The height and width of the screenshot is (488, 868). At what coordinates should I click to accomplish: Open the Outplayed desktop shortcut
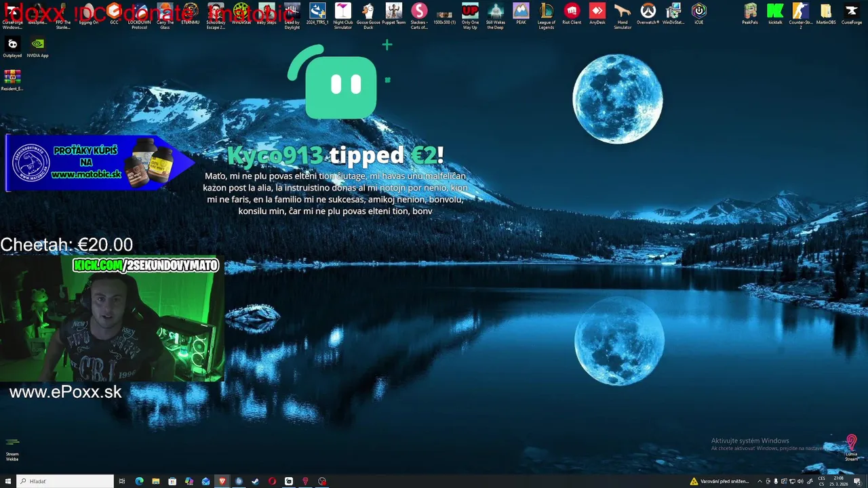[12, 47]
